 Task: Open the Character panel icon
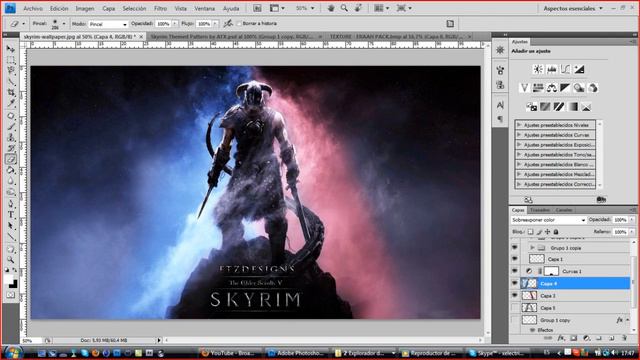(500, 105)
